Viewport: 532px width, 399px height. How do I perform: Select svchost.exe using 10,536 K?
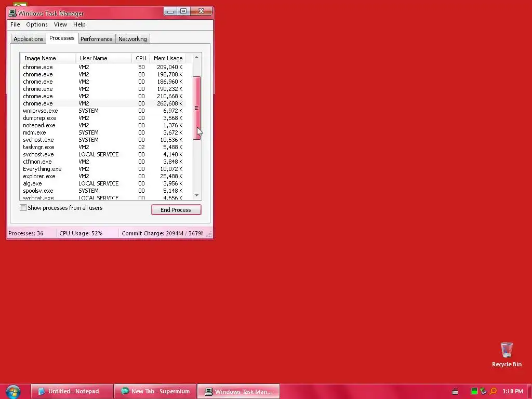coord(103,140)
